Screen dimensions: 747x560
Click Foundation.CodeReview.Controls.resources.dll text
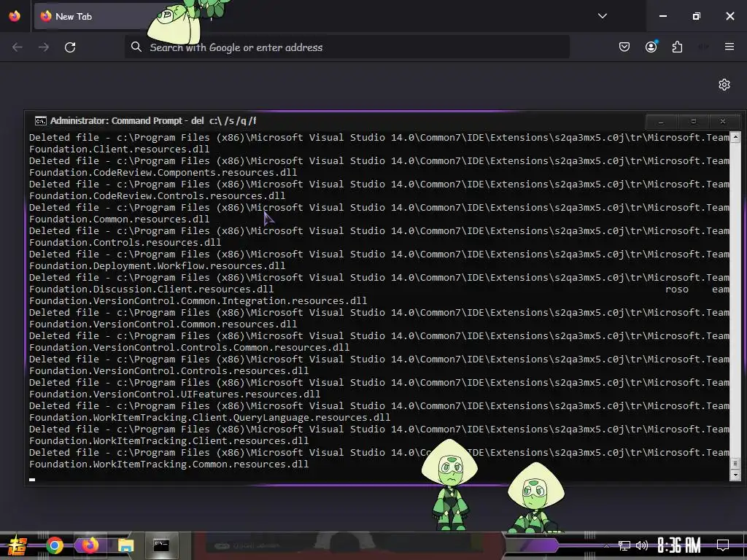[x=158, y=195]
